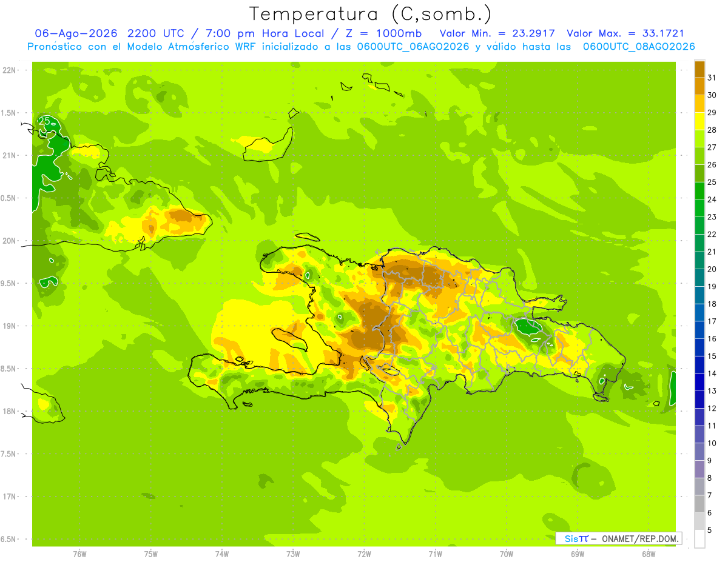Image resolution: width=728 pixels, height=562 pixels.
Task: Click the legend value 24
Action: click(712, 199)
